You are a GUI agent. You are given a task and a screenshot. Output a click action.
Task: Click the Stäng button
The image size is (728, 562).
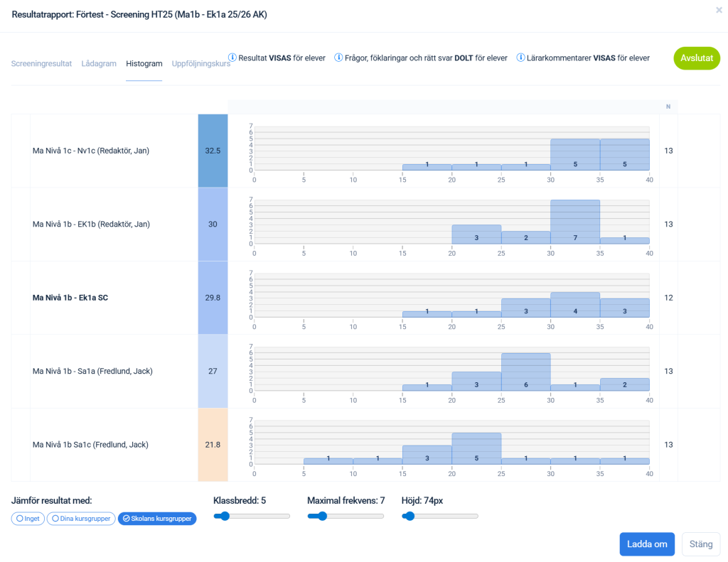(x=700, y=544)
